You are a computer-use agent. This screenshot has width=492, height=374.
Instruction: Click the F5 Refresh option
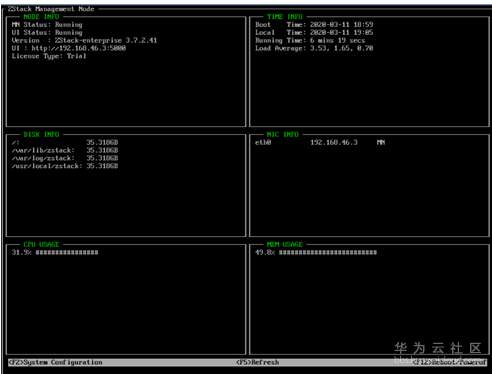tap(257, 362)
